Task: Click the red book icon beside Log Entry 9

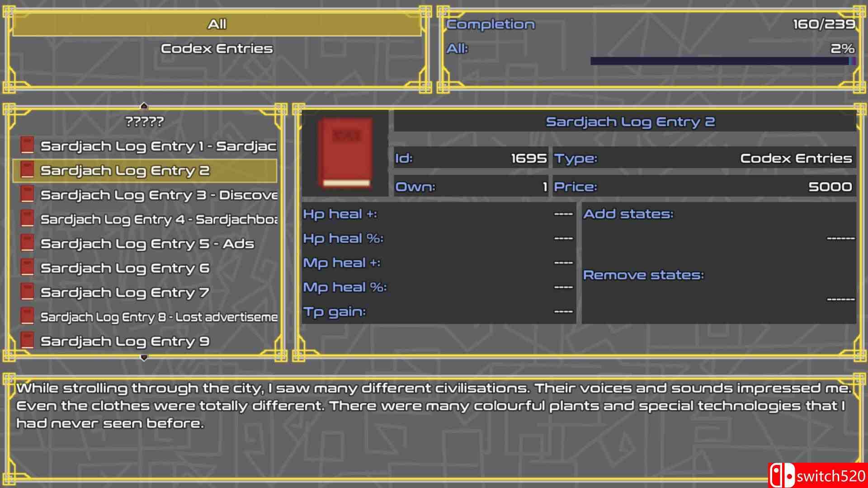Action: pyautogui.click(x=28, y=341)
